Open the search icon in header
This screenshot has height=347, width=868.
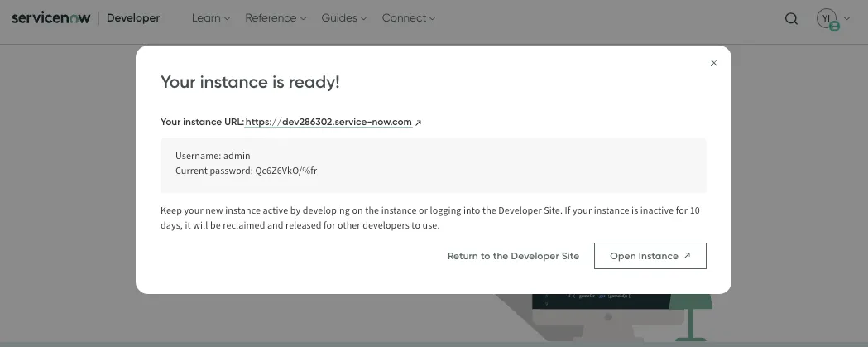click(791, 19)
